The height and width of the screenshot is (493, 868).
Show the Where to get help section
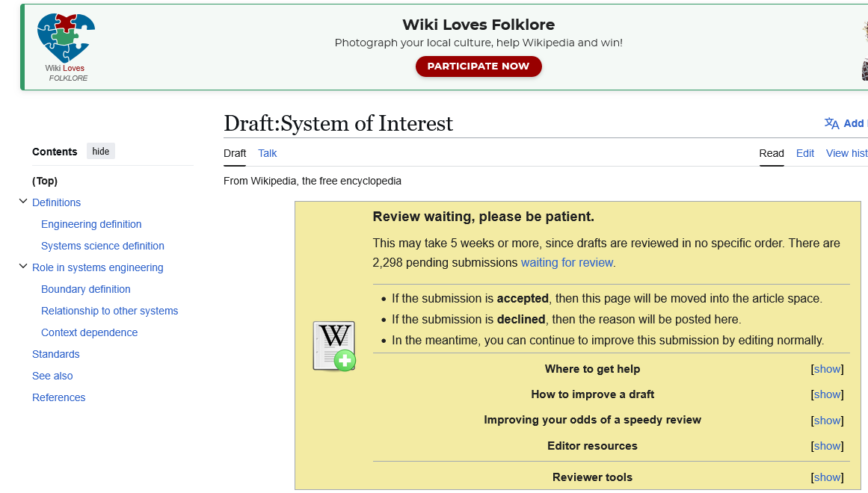point(827,369)
